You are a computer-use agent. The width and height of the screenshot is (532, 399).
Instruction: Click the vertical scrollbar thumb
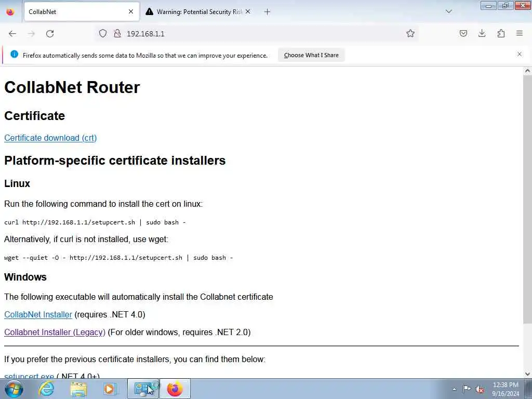click(527, 199)
